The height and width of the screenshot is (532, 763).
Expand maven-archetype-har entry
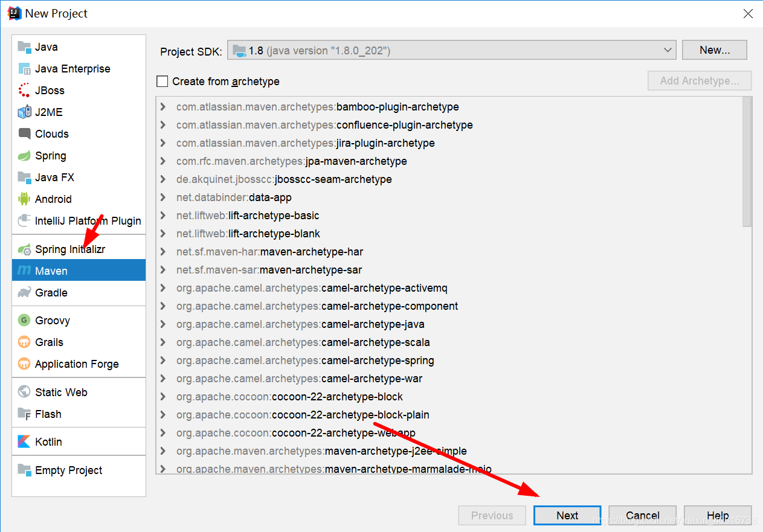click(x=163, y=252)
